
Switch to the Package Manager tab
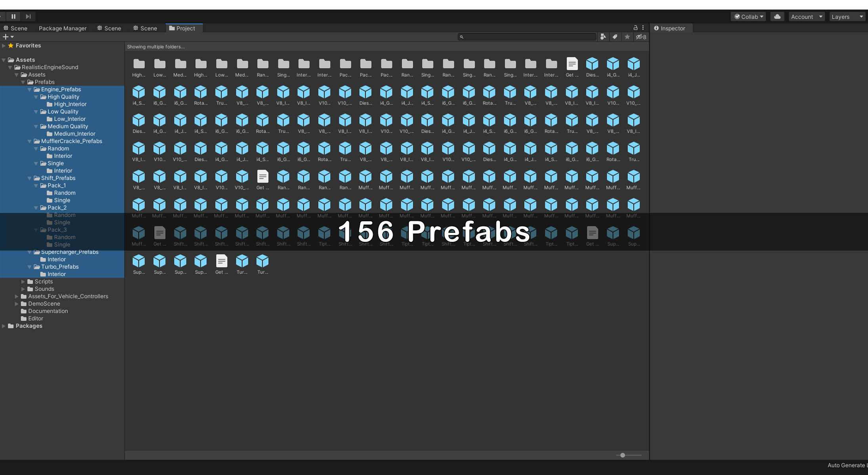(62, 28)
